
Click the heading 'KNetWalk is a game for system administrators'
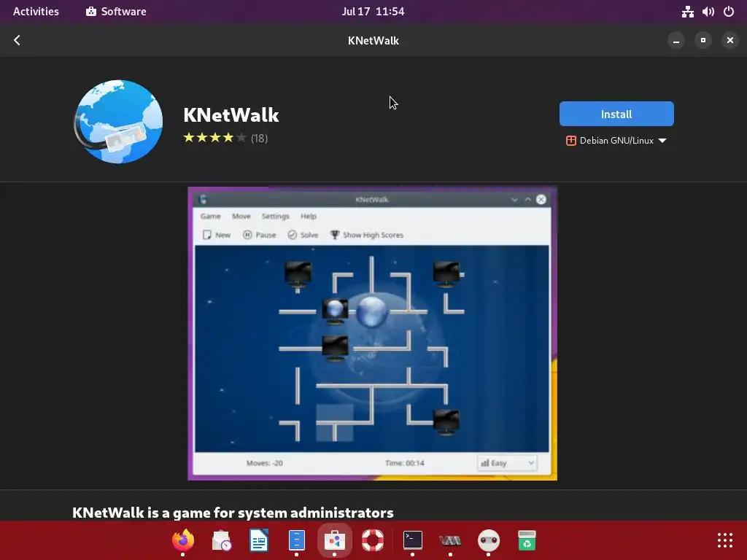pyautogui.click(x=233, y=513)
